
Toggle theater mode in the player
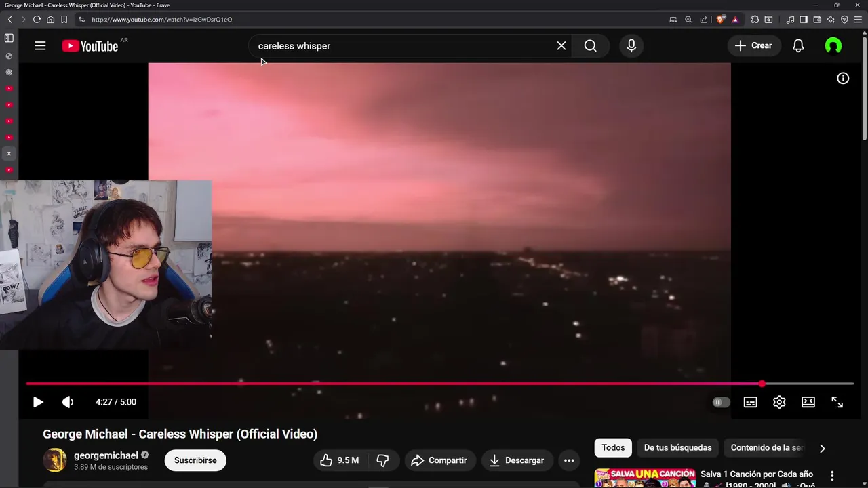(x=808, y=402)
